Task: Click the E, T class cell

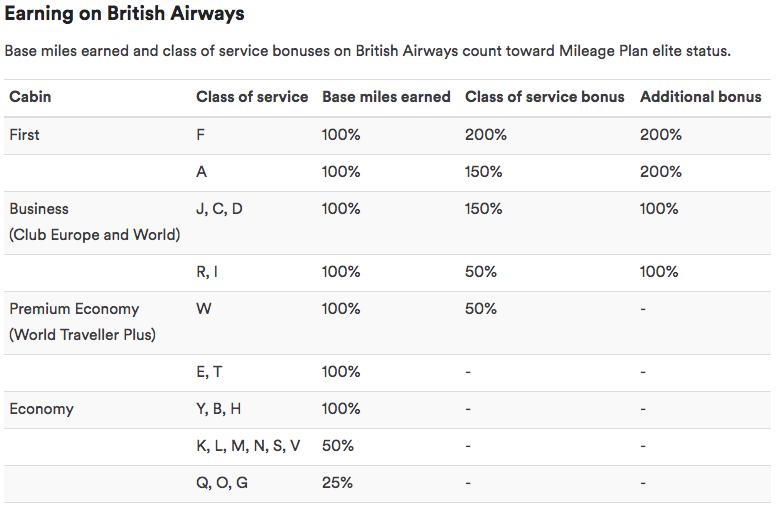Action: click(209, 372)
